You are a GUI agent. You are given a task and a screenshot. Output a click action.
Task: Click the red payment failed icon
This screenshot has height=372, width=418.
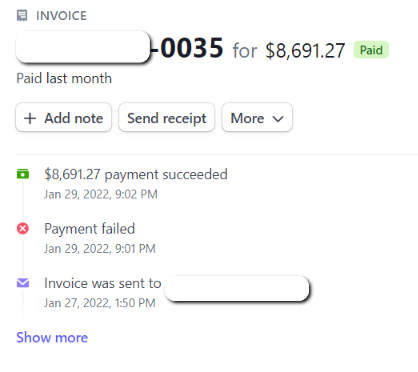point(23,228)
